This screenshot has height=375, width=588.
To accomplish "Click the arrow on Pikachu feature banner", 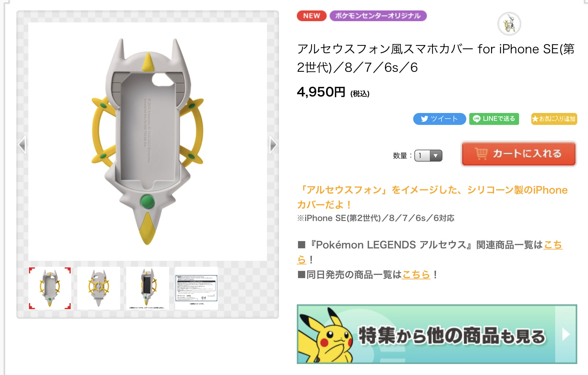I will pos(566,334).
